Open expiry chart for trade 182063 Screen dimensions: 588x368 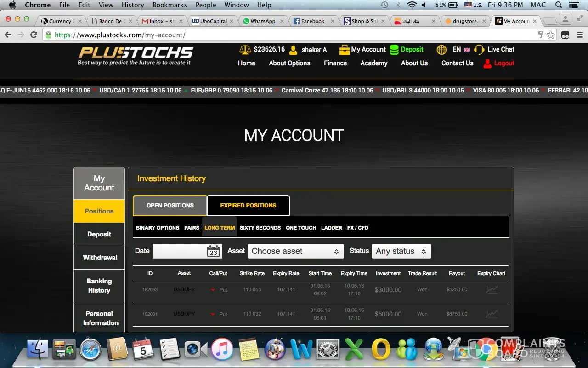[x=492, y=289]
